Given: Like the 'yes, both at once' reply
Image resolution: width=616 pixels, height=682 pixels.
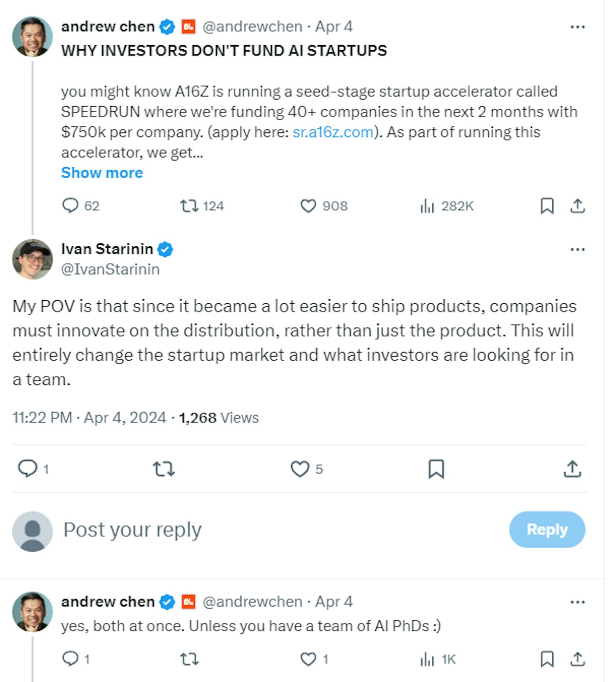Looking at the screenshot, I should (x=308, y=659).
